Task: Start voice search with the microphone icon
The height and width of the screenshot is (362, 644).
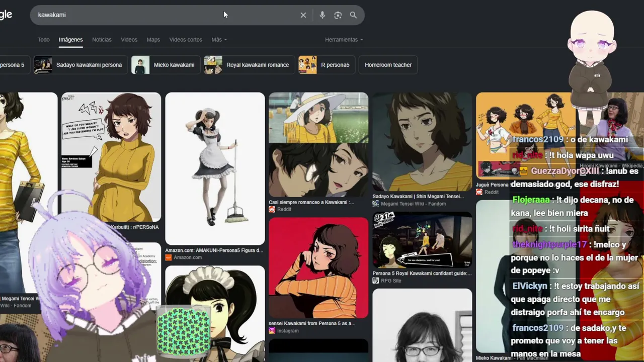Action: (323, 15)
